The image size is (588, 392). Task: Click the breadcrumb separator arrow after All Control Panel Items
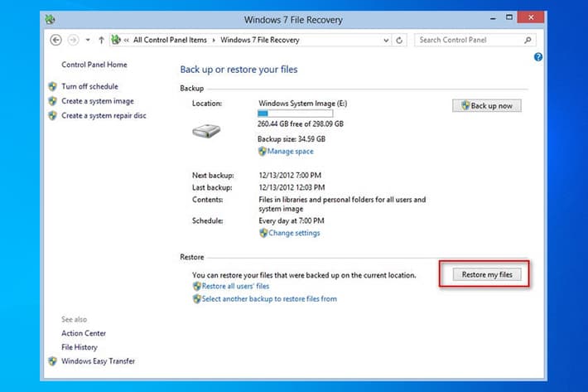pos(214,40)
